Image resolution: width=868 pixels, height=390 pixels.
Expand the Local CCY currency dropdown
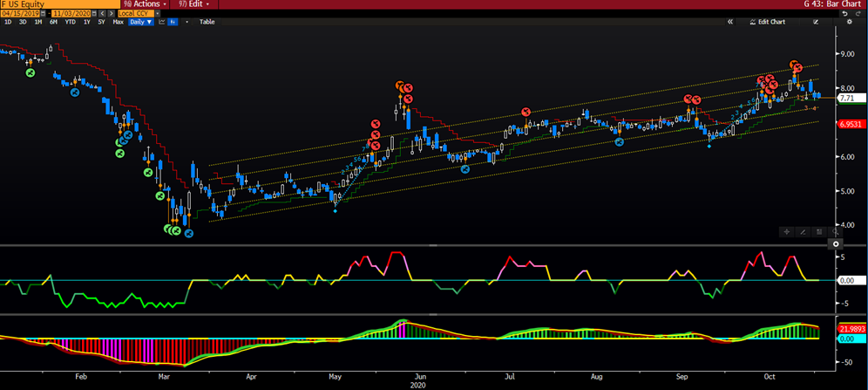157,13
